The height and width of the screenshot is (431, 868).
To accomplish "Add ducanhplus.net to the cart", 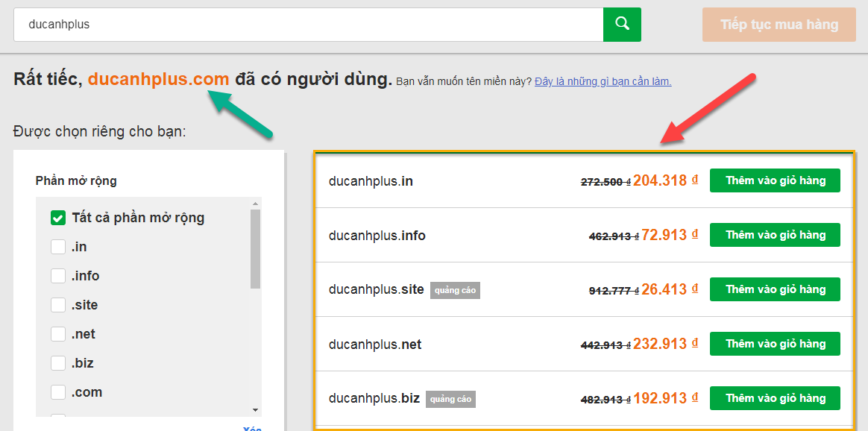I will tap(775, 344).
